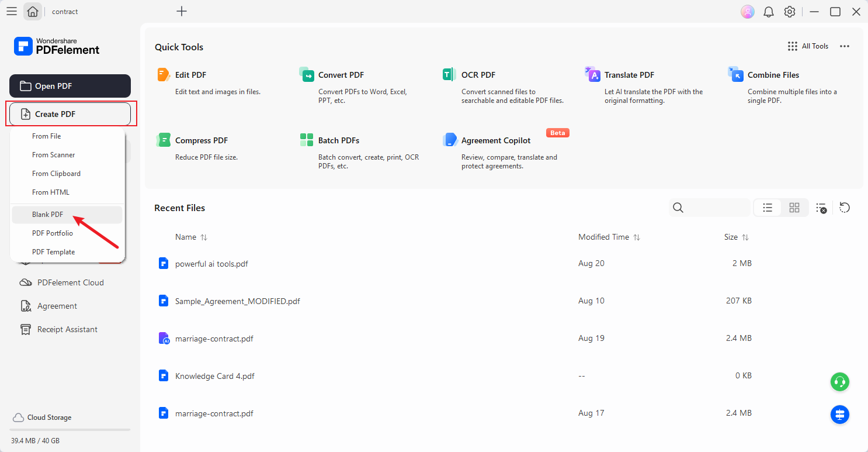
Task: Open the user account avatar
Action: click(x=747, y=12)
